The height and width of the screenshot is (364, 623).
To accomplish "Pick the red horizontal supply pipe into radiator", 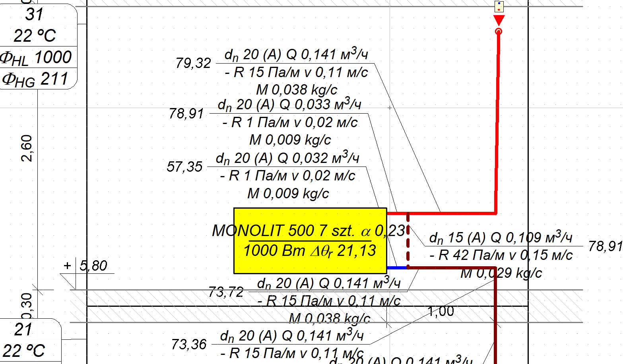I will point(441,213).
